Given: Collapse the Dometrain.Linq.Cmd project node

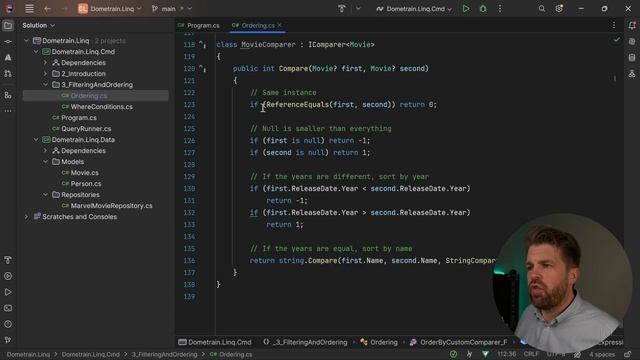Looking at the screenshot, I should pyautogui.click(x=36, y=52).
